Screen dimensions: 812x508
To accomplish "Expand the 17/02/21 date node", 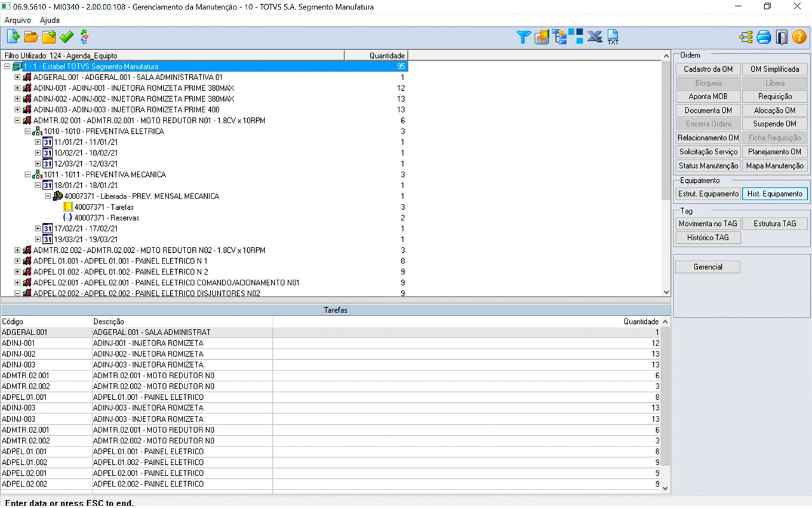I will click(x=38, y=229).
